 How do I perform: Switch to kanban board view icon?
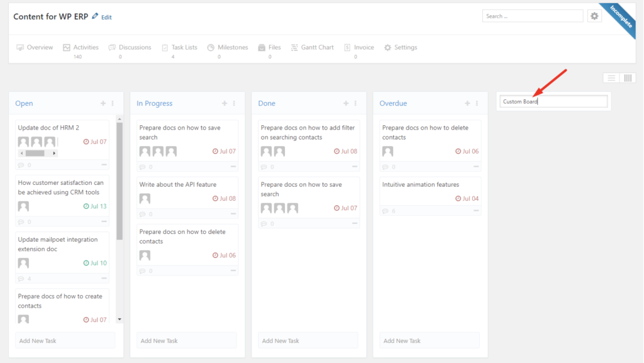[628, 78]
